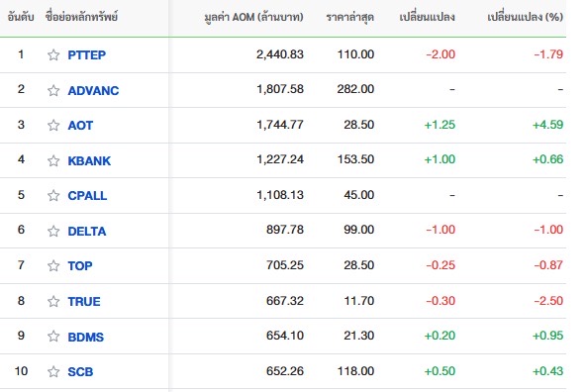Add AOT to favorites via star
587x392 pixels.
tap(53, 125)
